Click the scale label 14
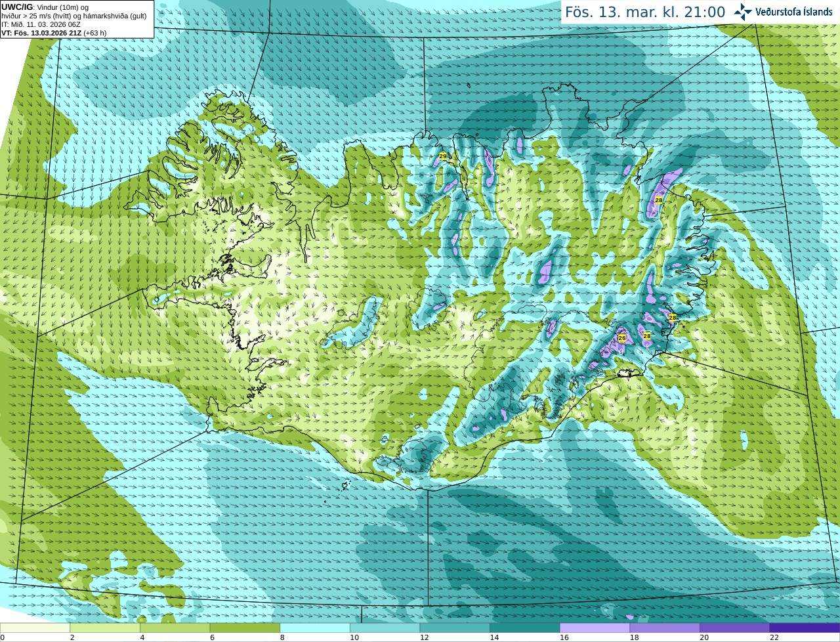 [494, 637]
